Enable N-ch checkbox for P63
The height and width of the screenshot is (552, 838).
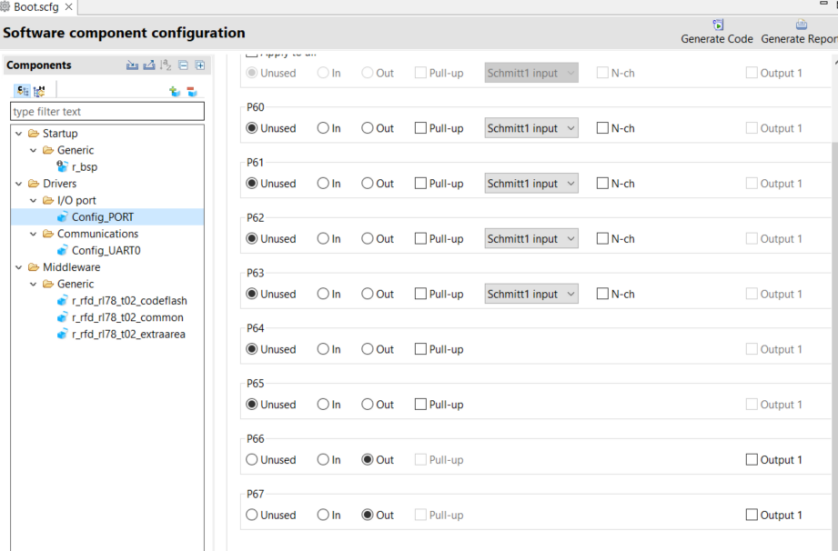click(x=602, y=293)
